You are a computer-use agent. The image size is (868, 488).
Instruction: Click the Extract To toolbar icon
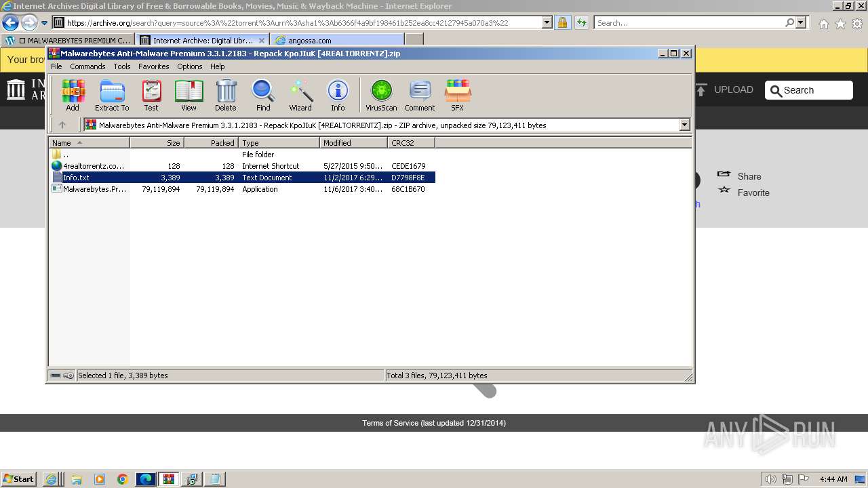[x=112, y=95]
